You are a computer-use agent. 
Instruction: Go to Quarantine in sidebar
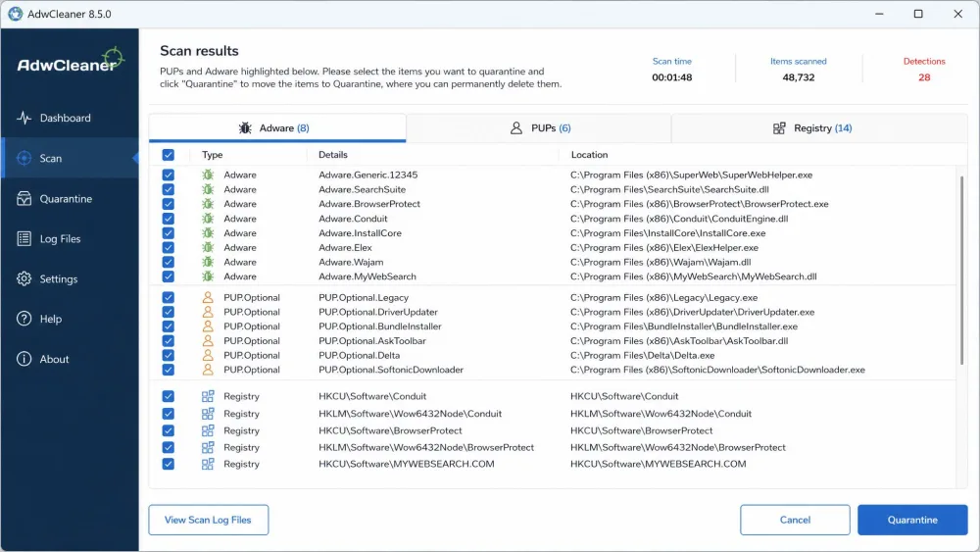point(70,199)
